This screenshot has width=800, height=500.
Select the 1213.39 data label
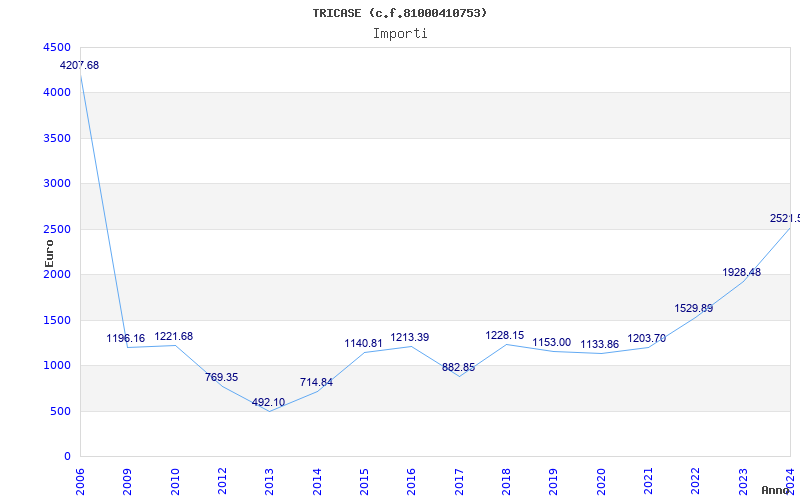(410, 337)
